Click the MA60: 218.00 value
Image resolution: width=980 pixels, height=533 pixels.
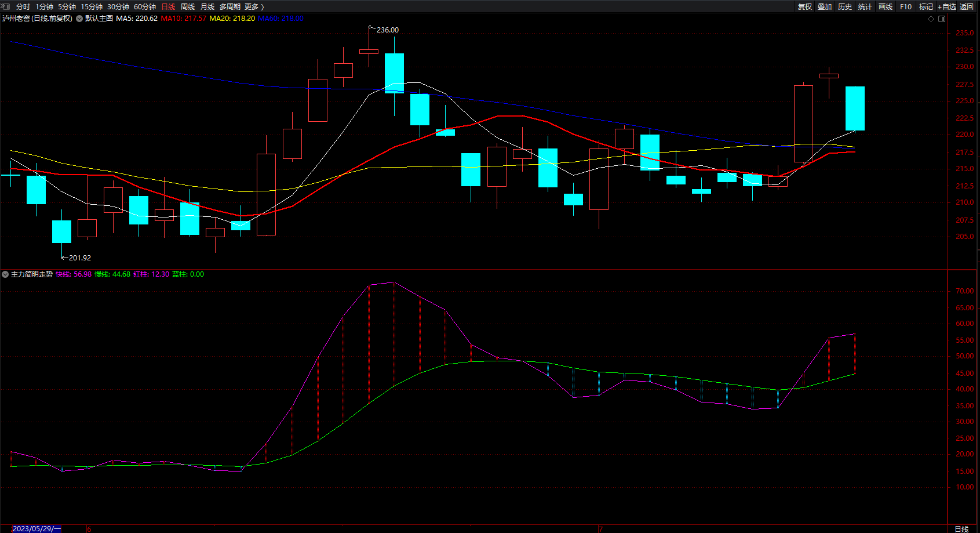point(281,19)
